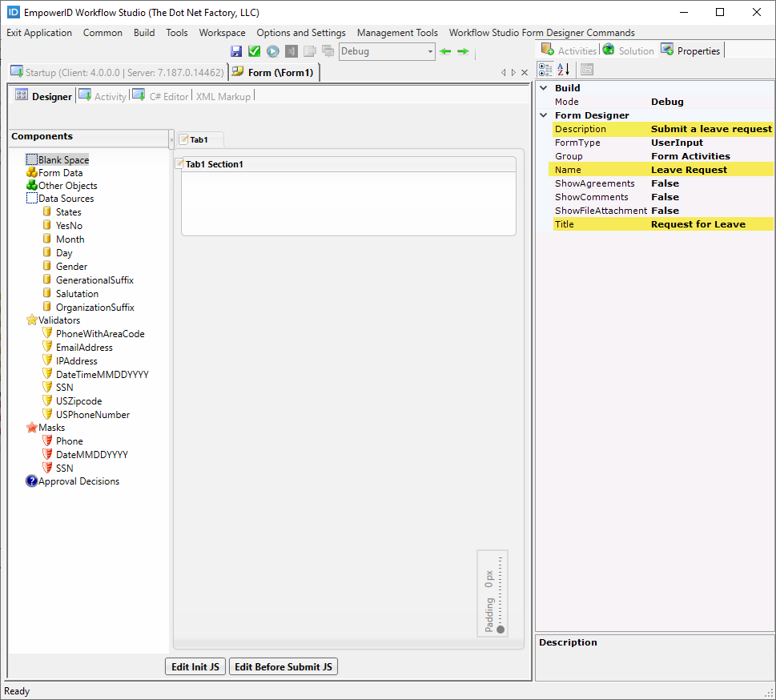
Task: Switch to the XML Markup tab
Action: [223, 96]
